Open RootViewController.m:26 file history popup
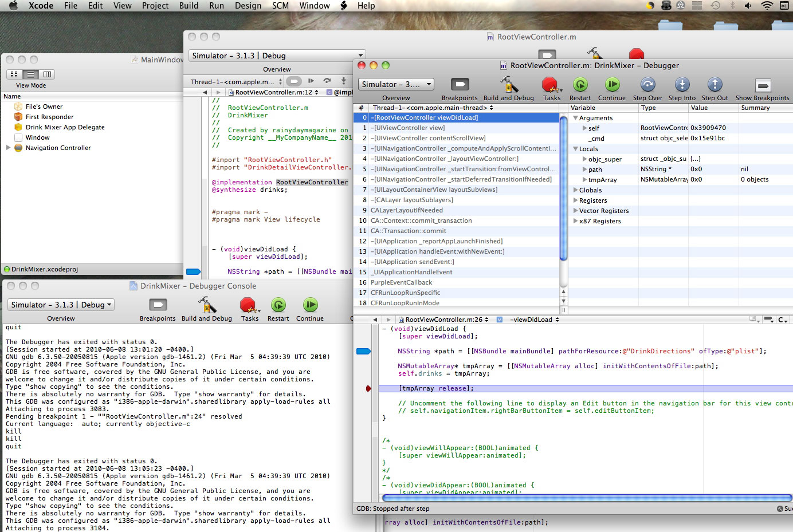This screenshot has width=793, height=532. pos(445,320)
